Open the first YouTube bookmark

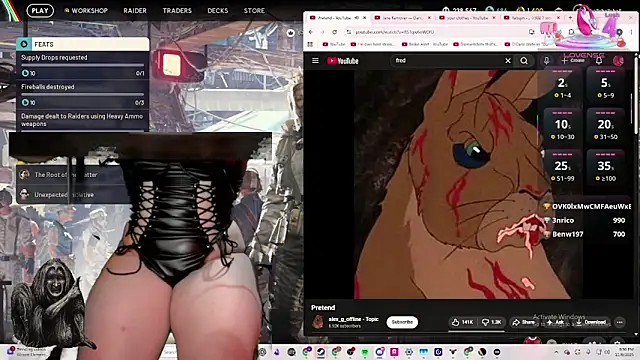[x=333, y=44]
